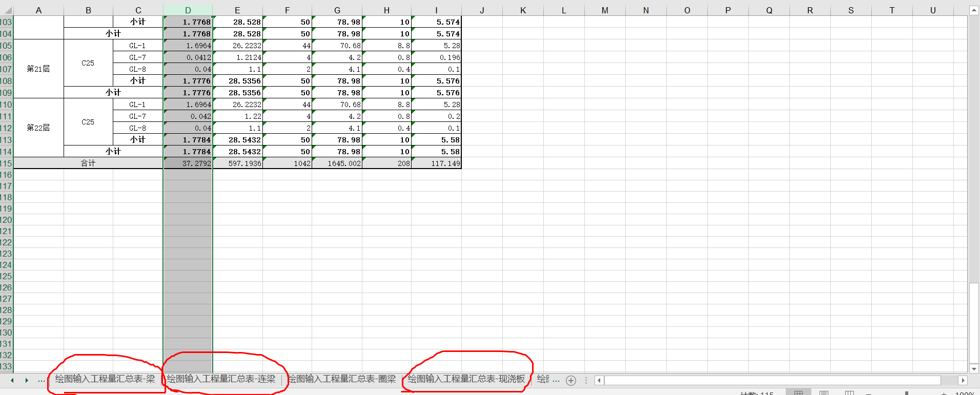Click the 第21层 merged cell

pos(38,69)
